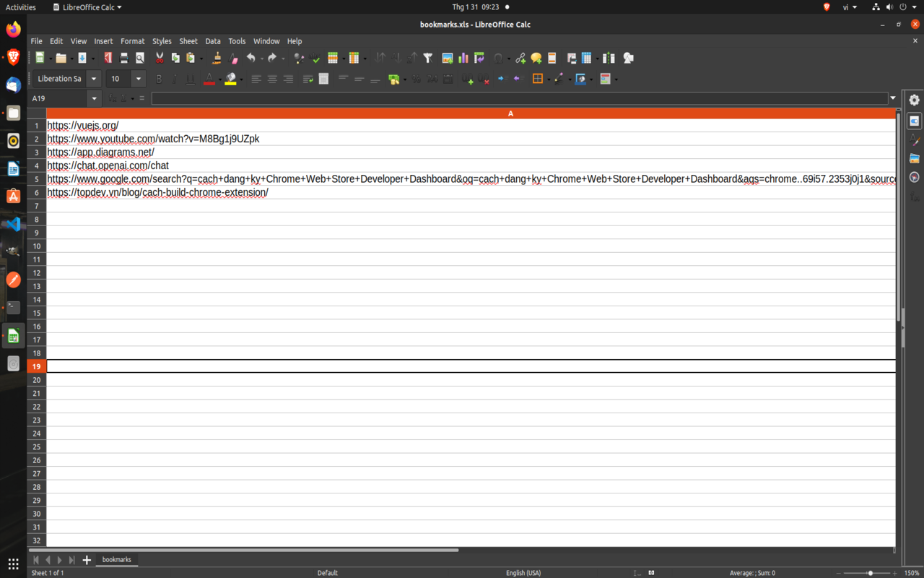Image resolution: width=924 pixels, height=578 pixels.
Task: Toggle AutoFilter on the data
Action: click(x=428, y=58)
